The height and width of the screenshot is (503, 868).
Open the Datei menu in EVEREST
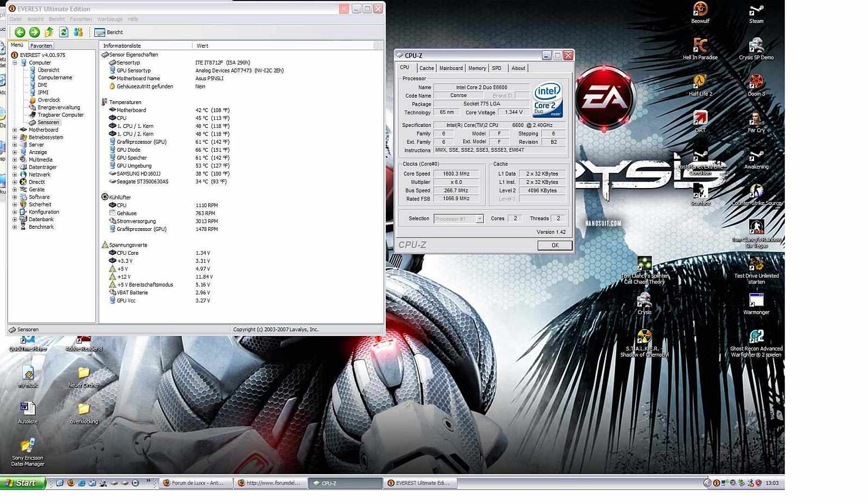click(16, 20)
